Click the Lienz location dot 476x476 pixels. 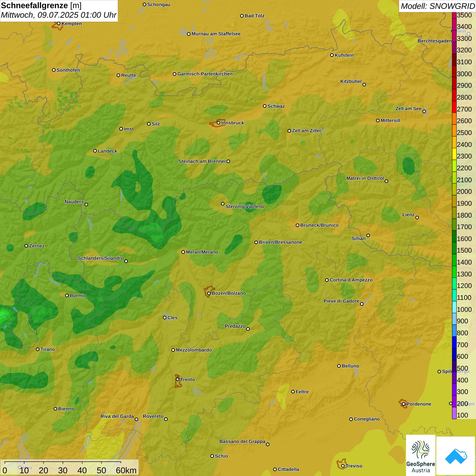tap(417, 218)
